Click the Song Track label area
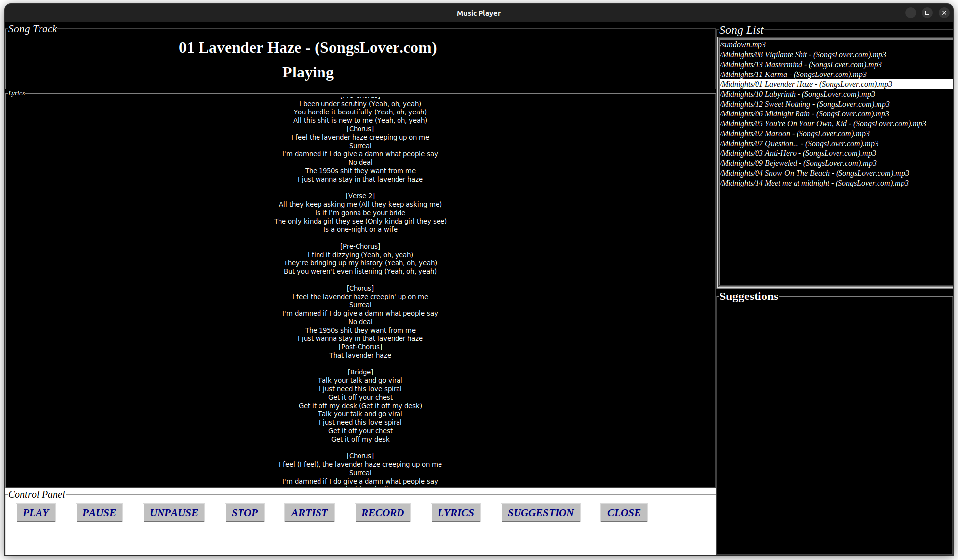Image resolution: width=958 pixels, height=560 pixels. tap(32, 29)
